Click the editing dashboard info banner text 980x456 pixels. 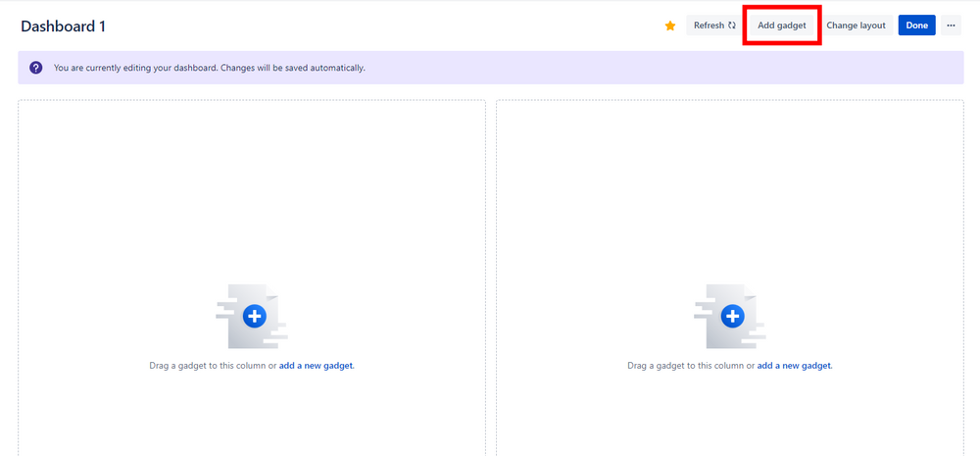(x=210, y=68)
